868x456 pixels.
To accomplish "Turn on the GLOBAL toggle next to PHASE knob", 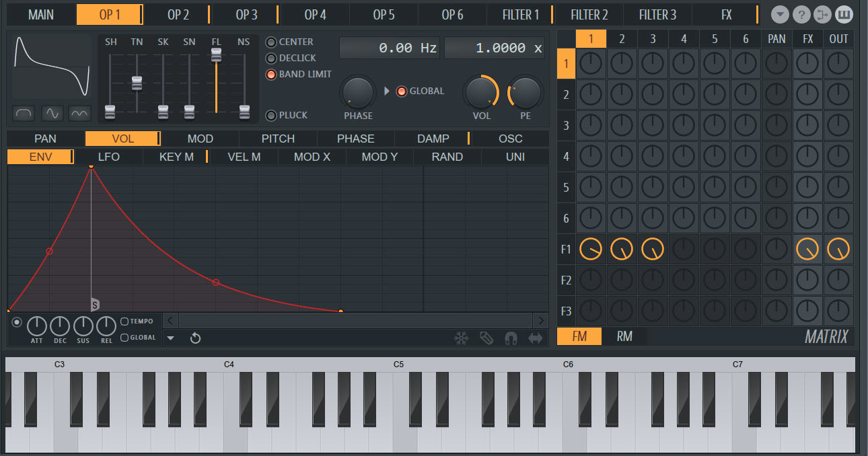I will 402,91.
